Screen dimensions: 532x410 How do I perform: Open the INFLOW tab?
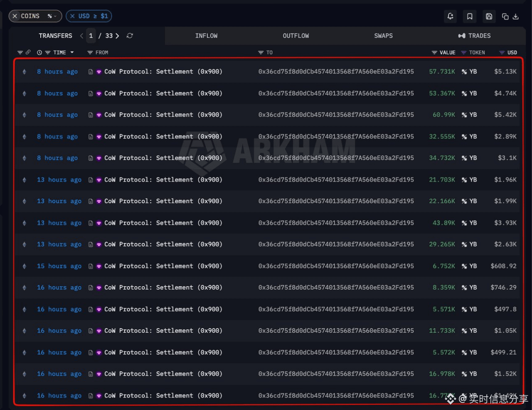(206, 36)
